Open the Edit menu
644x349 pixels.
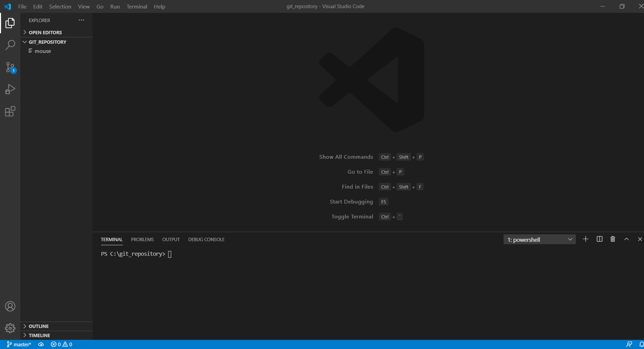coord(38,6)
